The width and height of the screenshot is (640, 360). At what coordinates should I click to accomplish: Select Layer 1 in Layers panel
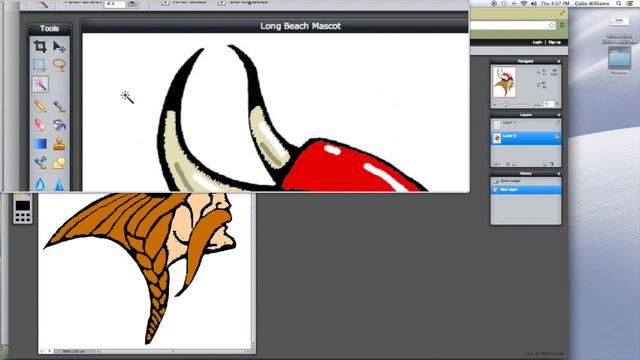click(526, 124)
